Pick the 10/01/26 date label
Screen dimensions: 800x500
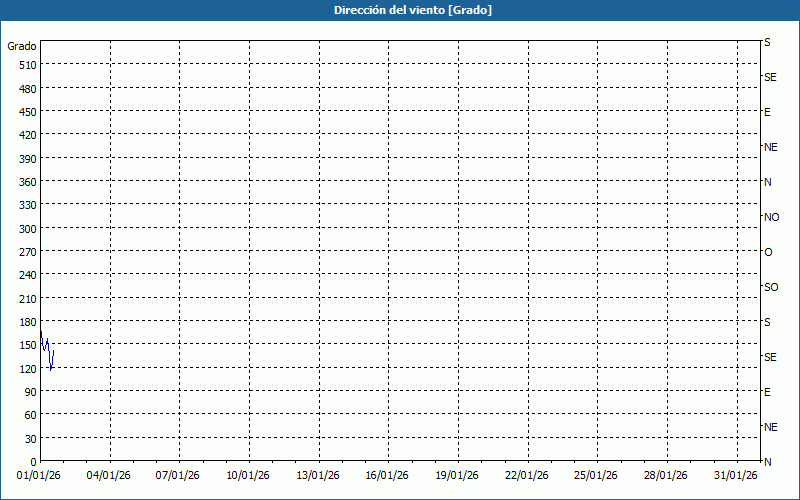coord(248,476)
